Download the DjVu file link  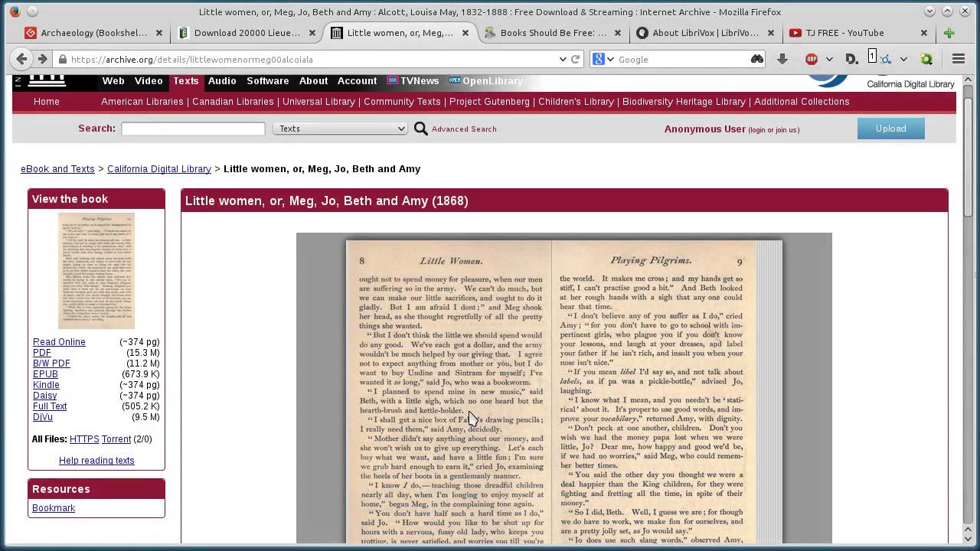(x=43, y=417)
